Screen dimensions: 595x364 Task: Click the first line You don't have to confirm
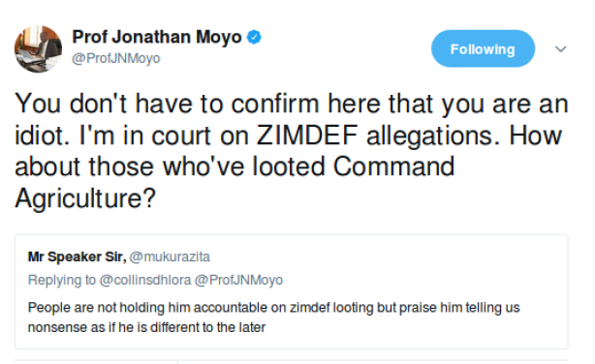coord(291,104)
